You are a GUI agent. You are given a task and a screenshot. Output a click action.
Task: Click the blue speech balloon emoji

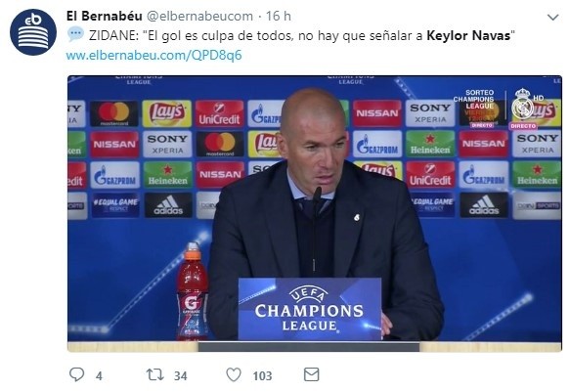pos(75,34)
